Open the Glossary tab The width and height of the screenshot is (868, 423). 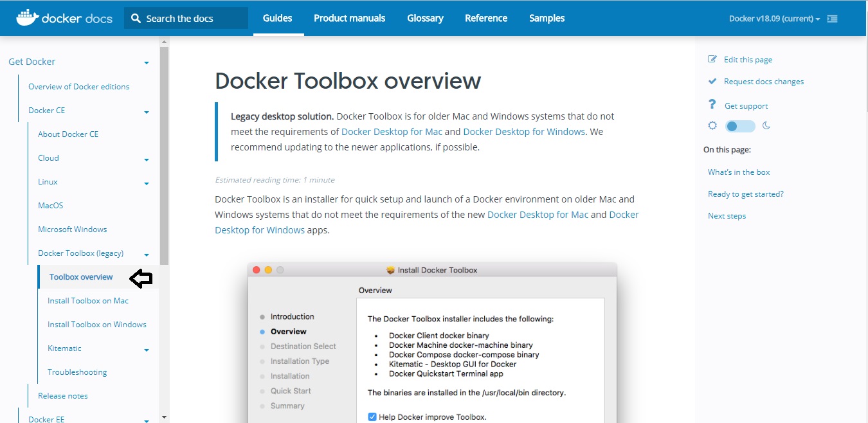pyautogui.click(x=425, y=18)
